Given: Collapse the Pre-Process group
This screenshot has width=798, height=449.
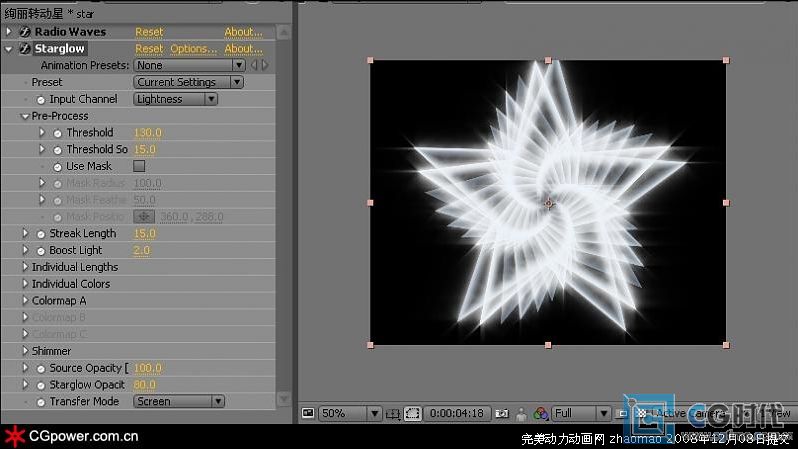Looking at the screenshot, I should coord(25,116).
